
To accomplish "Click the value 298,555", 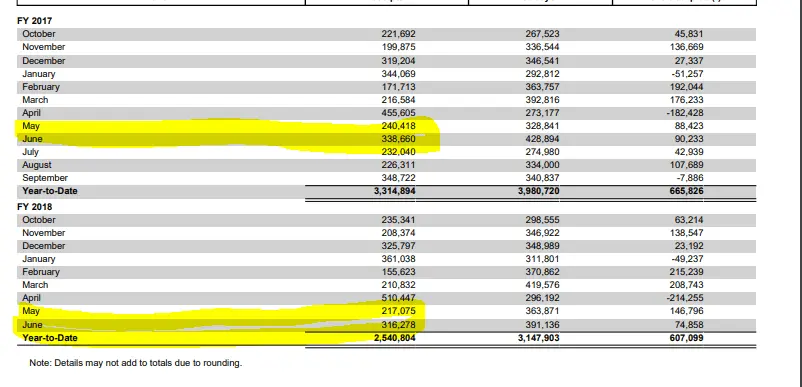I will (x=542, y=220).
